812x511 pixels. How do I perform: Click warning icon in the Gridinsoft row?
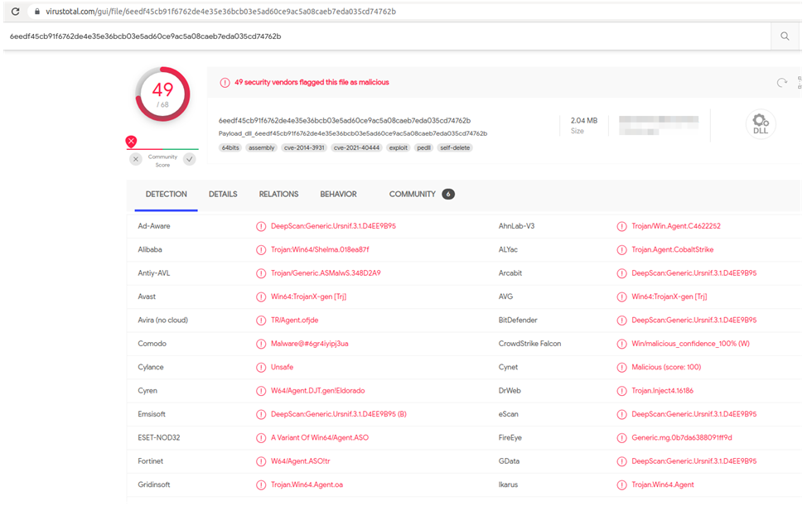261,484
